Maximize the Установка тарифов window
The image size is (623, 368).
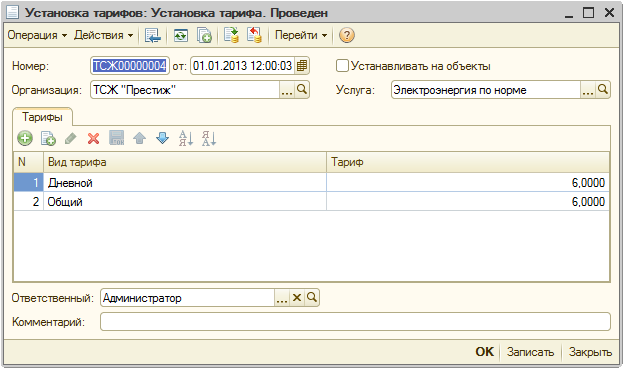pos(588,13)
